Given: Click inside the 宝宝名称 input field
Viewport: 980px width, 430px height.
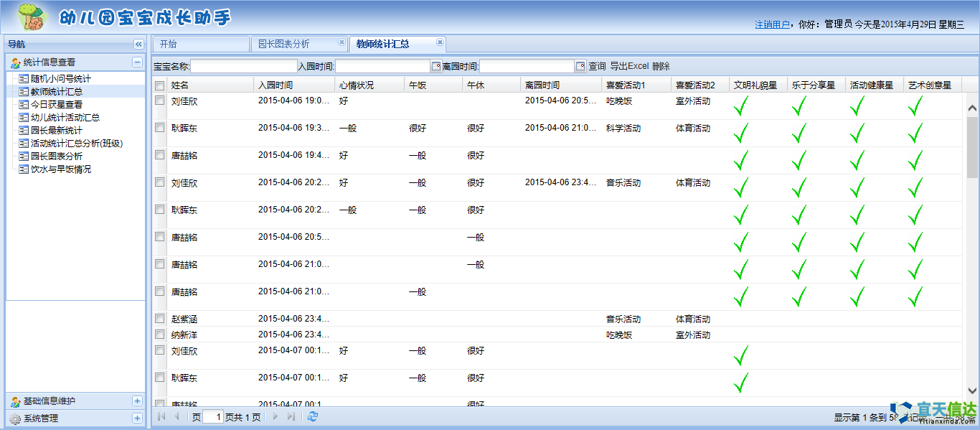Looking at the screenshot, I should coord(244,65).
